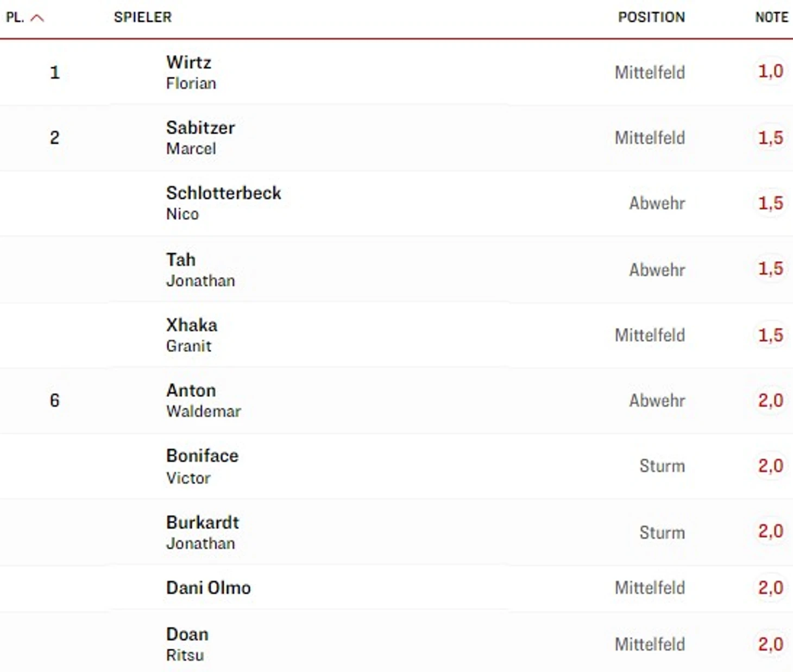Click the Sturm position for Boniface
This screenshot has height=672, width=793.
[662, 466]
